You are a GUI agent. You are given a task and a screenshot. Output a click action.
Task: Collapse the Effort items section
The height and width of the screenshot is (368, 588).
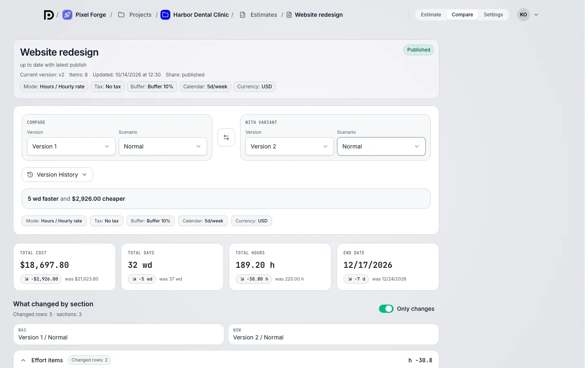tap(23, 360)
